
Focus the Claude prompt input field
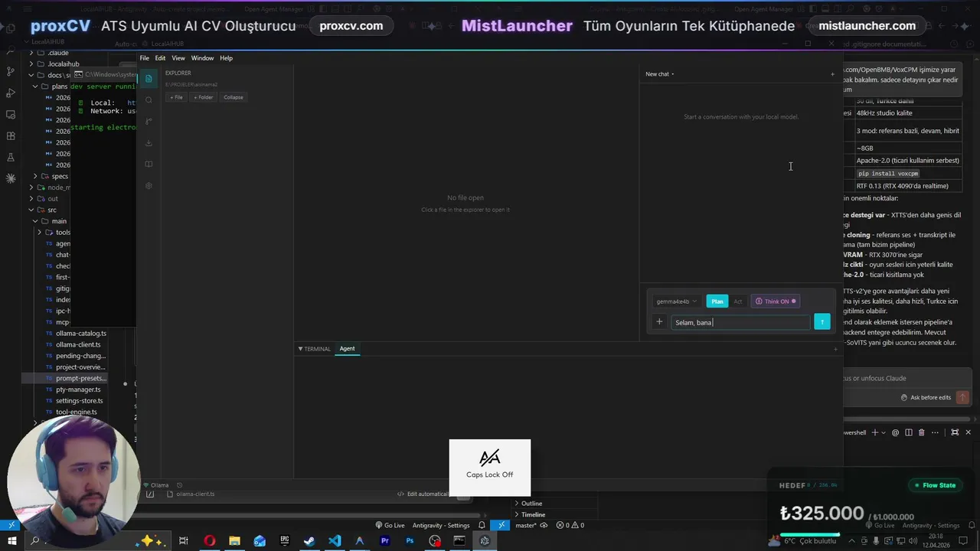907,378
